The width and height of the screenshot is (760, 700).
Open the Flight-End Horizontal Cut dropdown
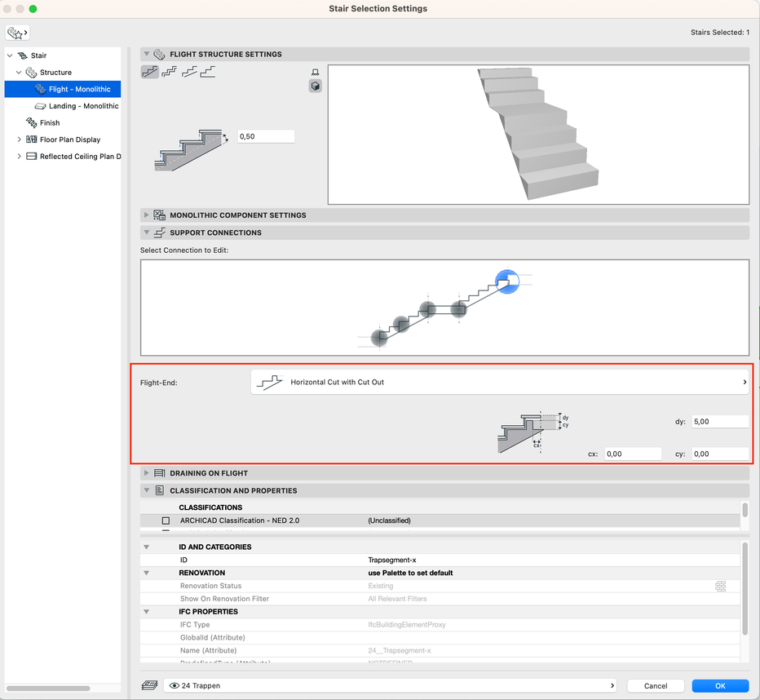pyautogui.click(x=499, y=382)
